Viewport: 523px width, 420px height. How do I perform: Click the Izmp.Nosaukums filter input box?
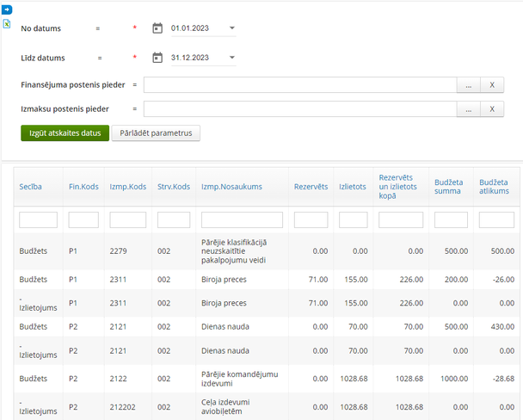pos(241,220)
